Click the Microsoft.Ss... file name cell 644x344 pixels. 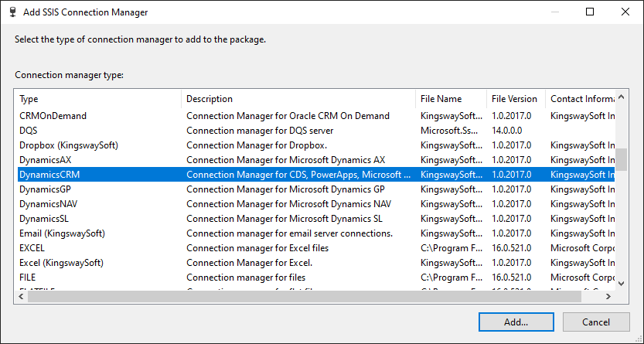click(x=449, y=131)
